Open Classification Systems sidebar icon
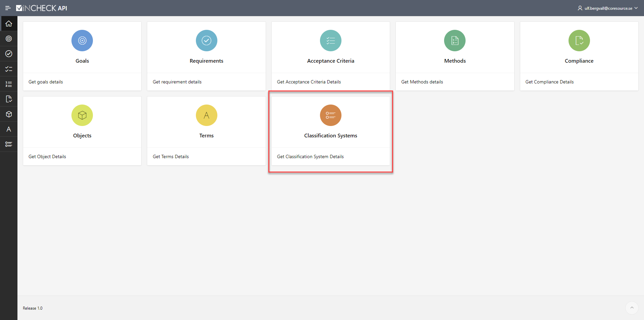Viewport: 644px width, 320px height. tap(9, 144)
